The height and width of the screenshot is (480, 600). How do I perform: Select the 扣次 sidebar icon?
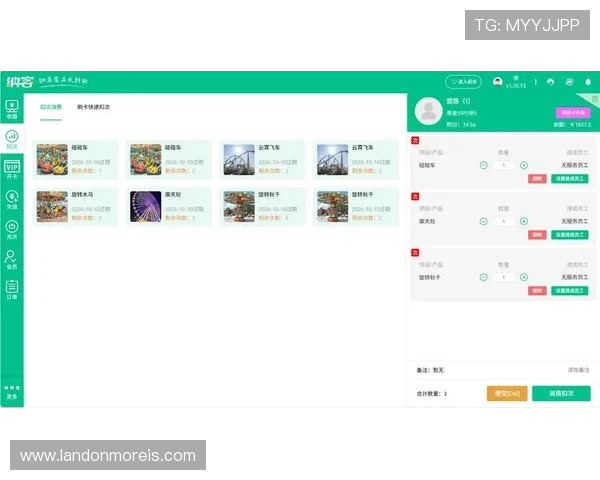click(x=12, y=139)
